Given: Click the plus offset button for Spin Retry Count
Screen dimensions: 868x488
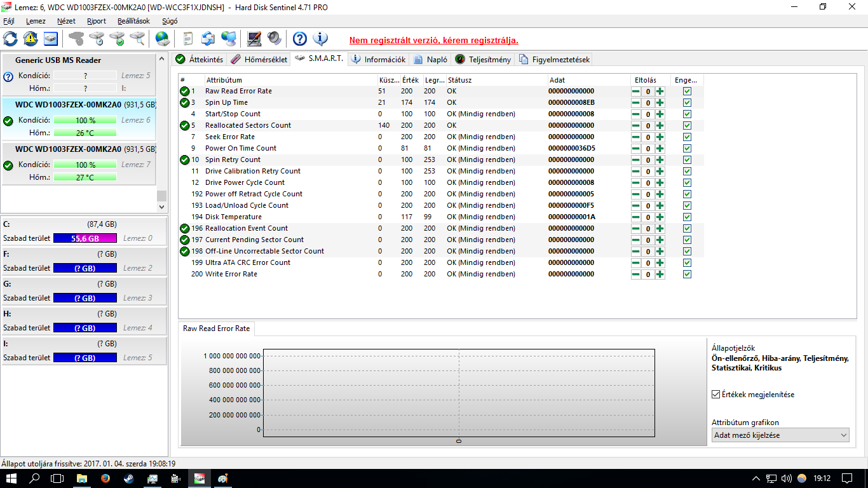Looking at the screenshot, I should [x=660, y=160].
